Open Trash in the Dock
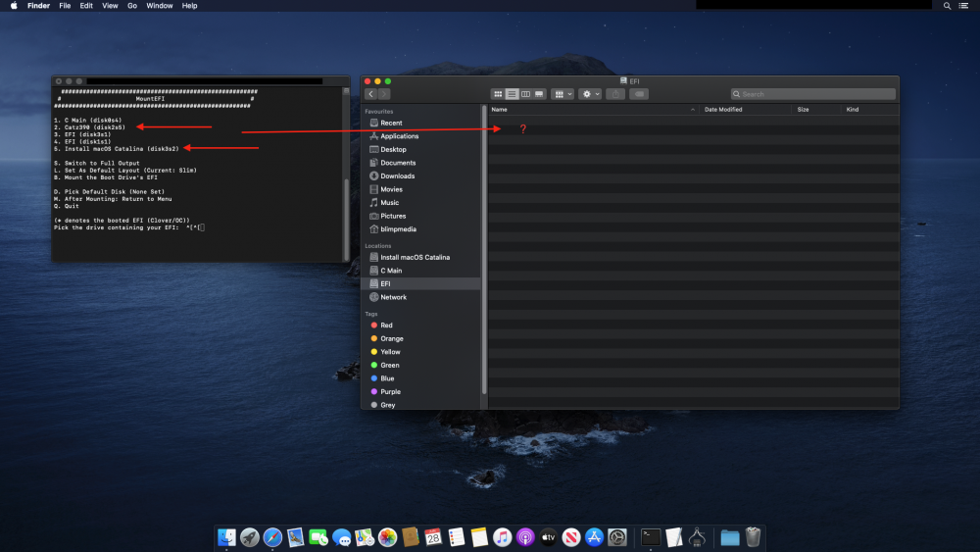 pyautogui.click(x=753, y=537)
